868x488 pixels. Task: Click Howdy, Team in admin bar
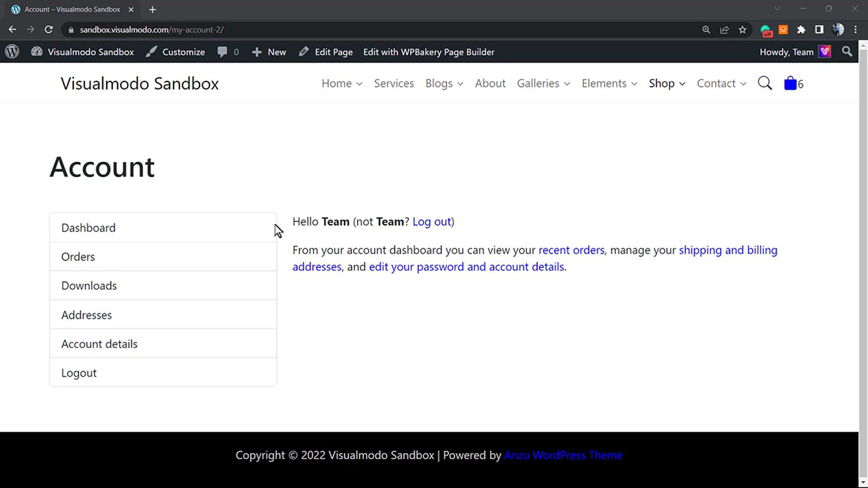pyautogui.click(x=786, y=52)
